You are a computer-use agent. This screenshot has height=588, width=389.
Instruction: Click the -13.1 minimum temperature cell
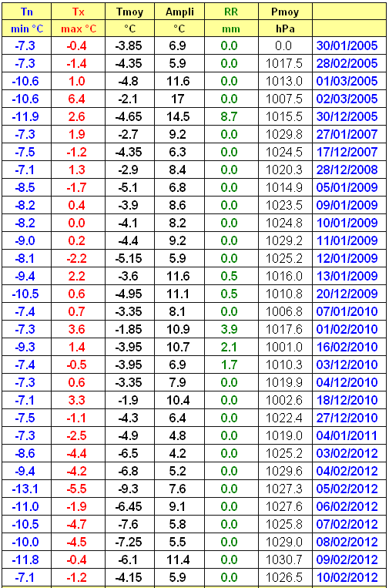(x=25, y=489)
